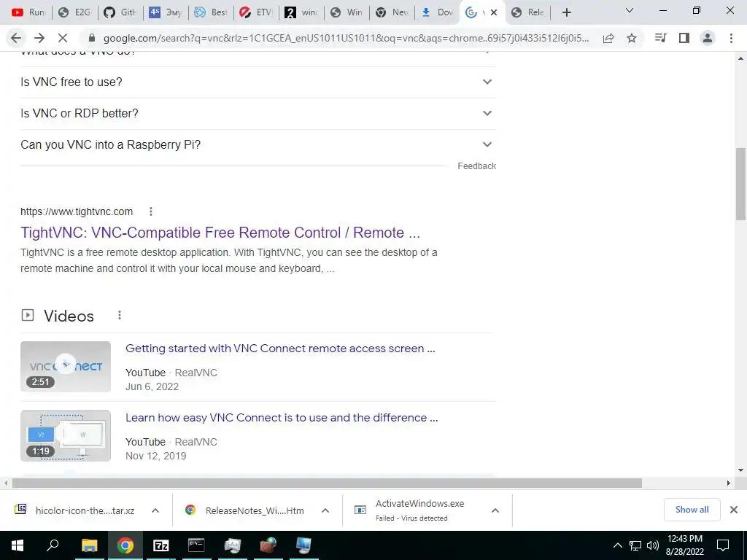Open the Windows Start menu
This screenshot has height=560, width=747.
click(18, 545)
